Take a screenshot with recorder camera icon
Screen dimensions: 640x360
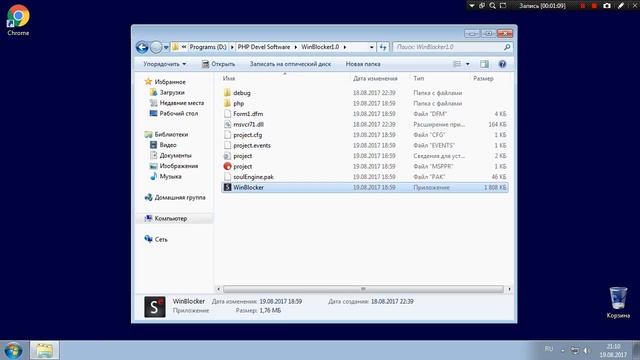pos(607,6)
